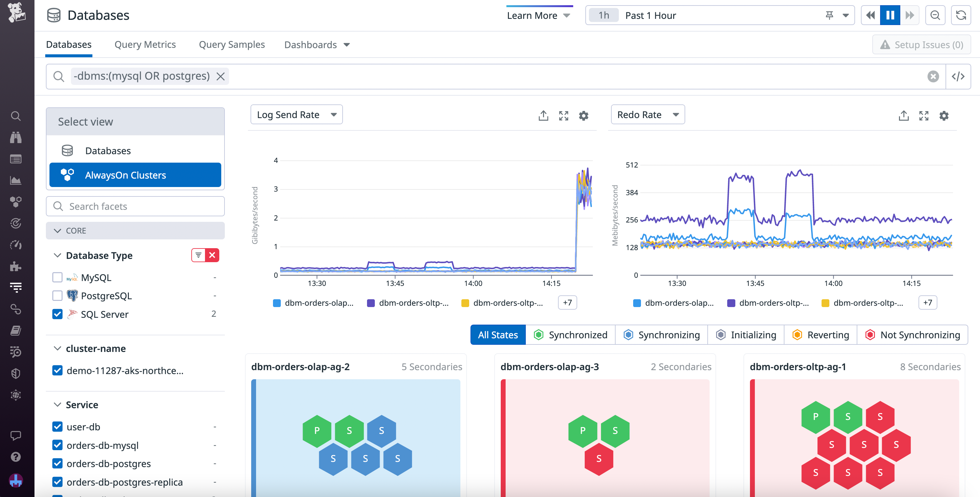The image size is (980, 497).
Task: Open the Learn More dropdown
Action: point(539,15)
